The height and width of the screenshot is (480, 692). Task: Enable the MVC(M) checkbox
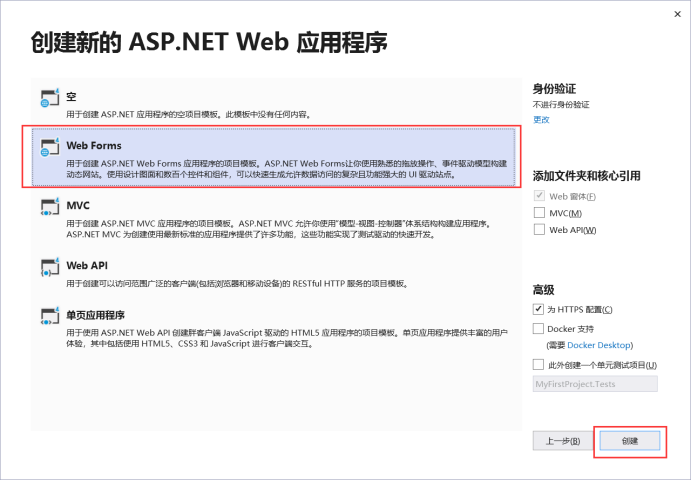[539, 213]
